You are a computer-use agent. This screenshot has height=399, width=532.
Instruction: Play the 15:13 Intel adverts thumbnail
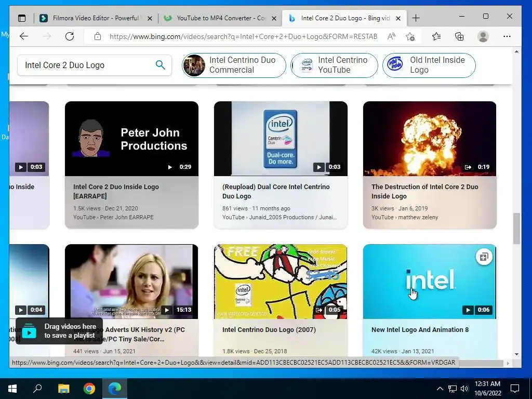coord(131,281)
